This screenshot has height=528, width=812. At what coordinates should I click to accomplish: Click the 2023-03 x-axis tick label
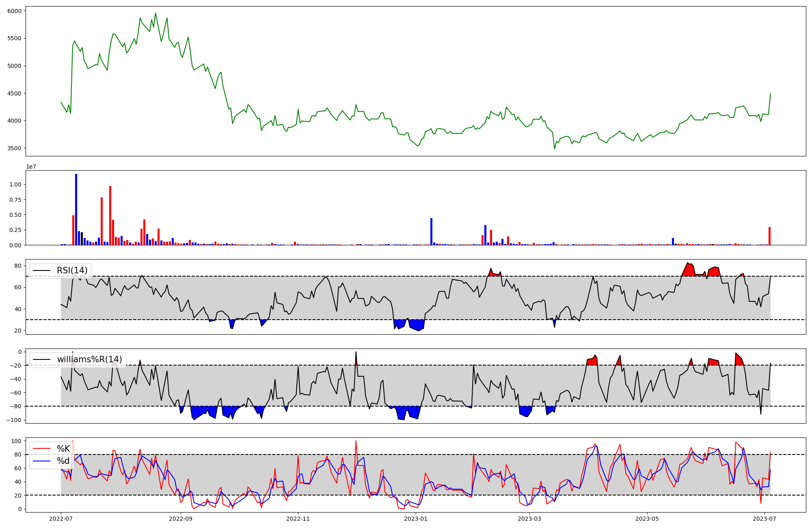529,519
